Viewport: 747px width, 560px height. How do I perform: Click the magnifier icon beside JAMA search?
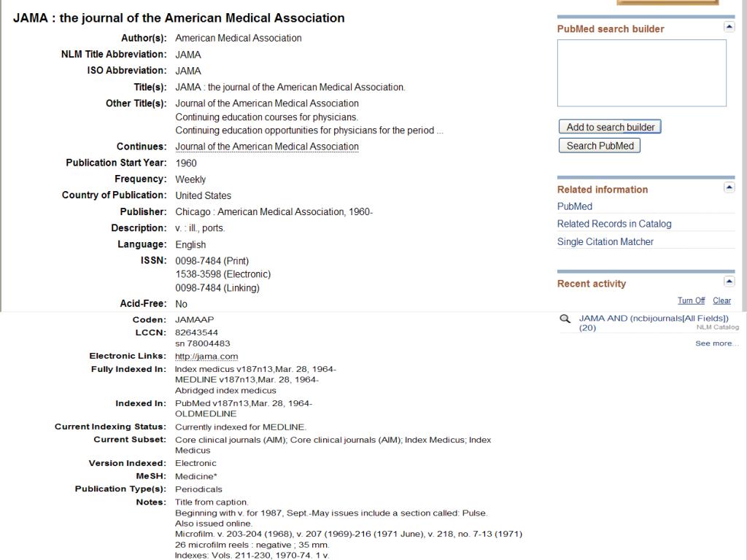point(565,319)
